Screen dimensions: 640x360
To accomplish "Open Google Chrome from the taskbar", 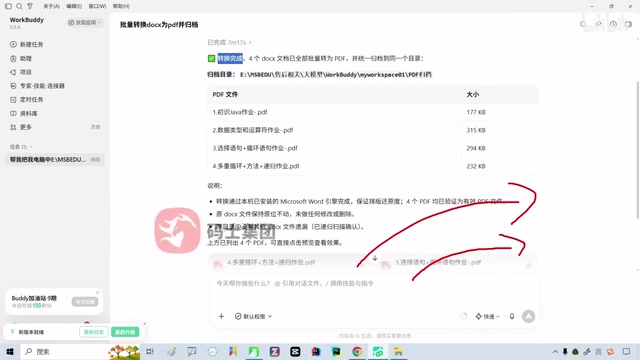I will coord(357,351).
